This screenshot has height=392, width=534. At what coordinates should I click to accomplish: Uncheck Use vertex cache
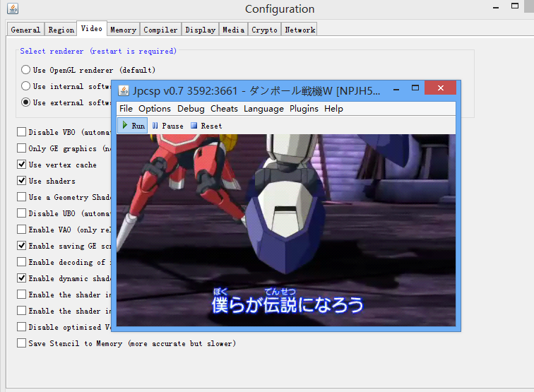click(22, 165)
